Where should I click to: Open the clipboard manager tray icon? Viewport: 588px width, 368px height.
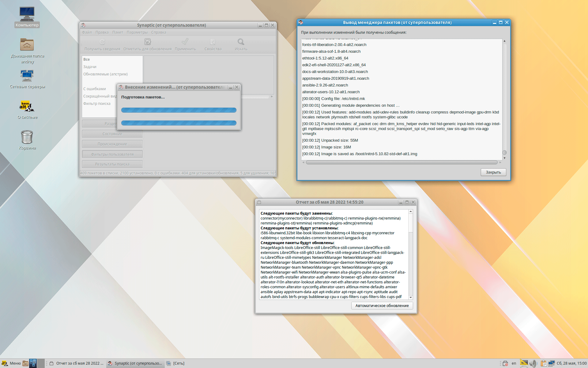click(x=544, y=363)
